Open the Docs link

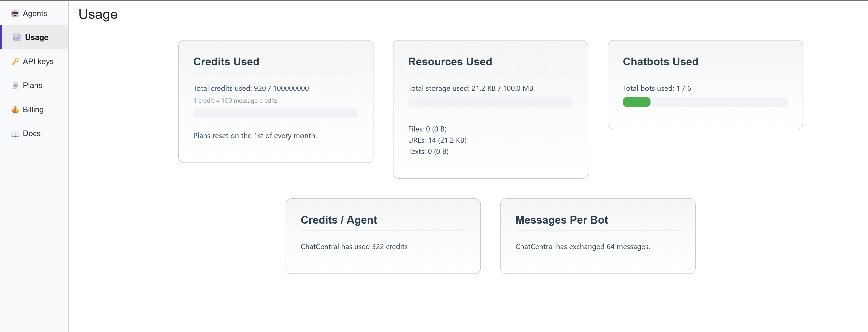(32, 134)
